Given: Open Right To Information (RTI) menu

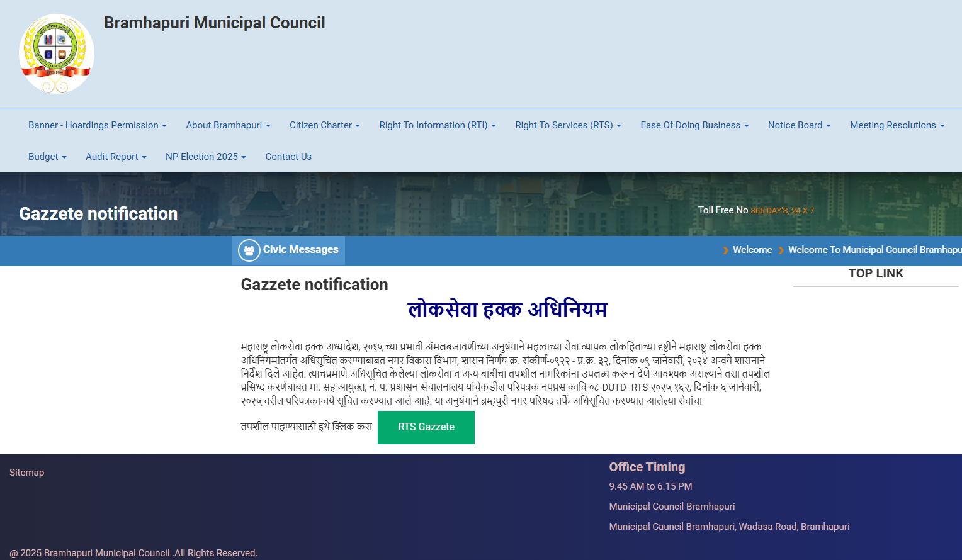Looking at the screenshot, I should (x=437, y=125).
